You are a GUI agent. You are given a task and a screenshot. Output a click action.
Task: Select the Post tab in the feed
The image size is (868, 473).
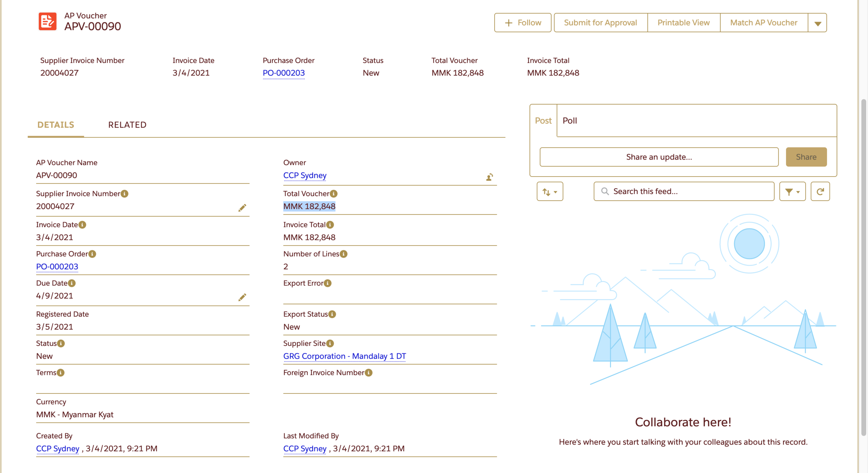(x=543, y=121)
